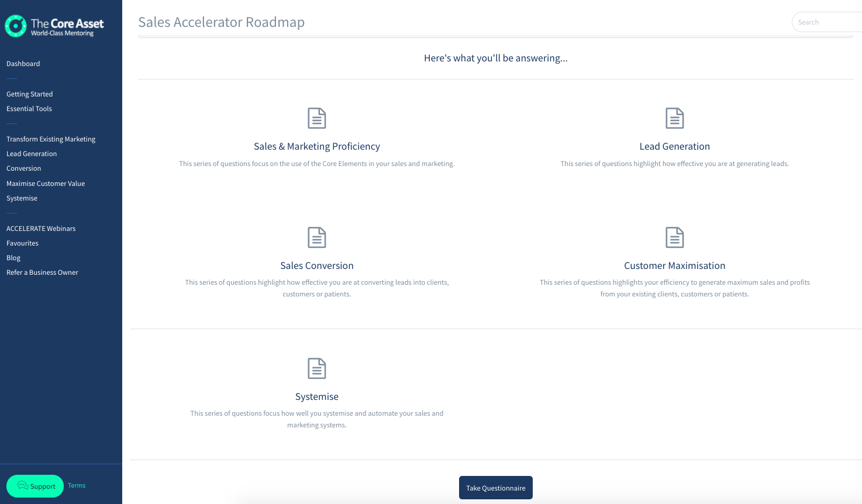Viewport: 862px width, 504px height.
Task: Click the Systemise document icon
Action: [316, 368]
